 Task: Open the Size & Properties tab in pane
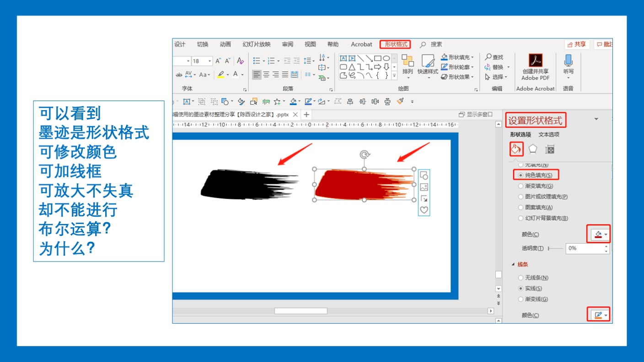click(x=550, y=149)
